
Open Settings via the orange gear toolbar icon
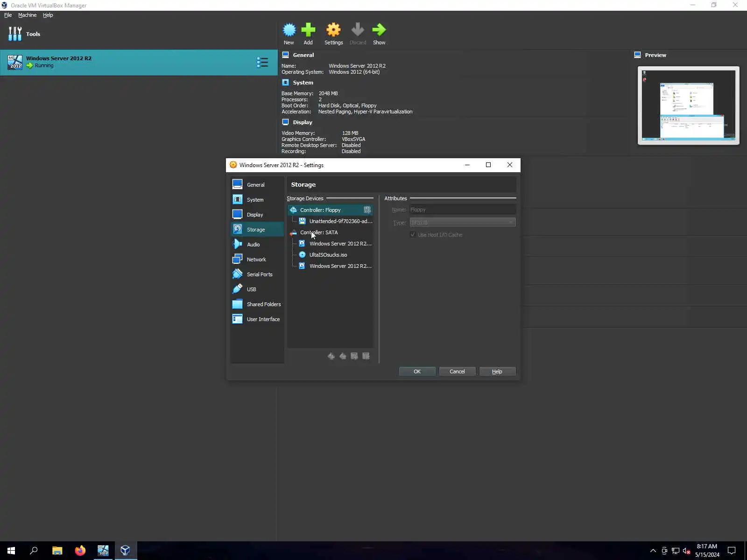pyautogui.click(x=333, y=34)
